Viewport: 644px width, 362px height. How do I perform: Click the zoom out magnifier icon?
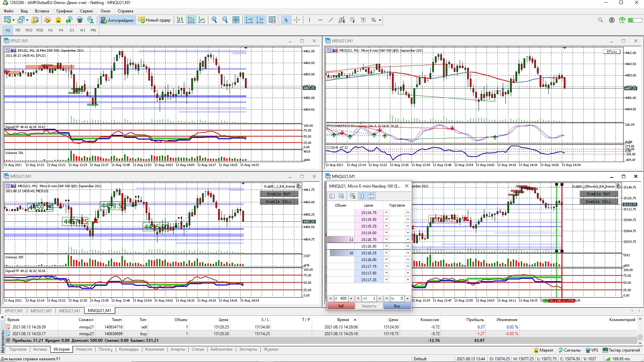[225, 20]
